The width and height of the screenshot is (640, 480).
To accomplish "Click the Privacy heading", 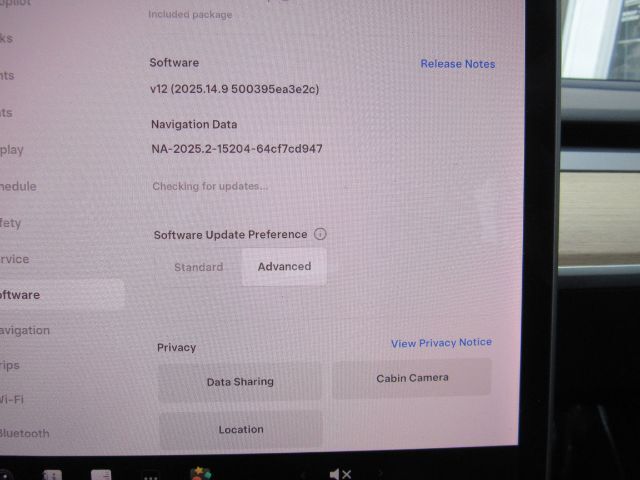I will [x=176, y=348].
